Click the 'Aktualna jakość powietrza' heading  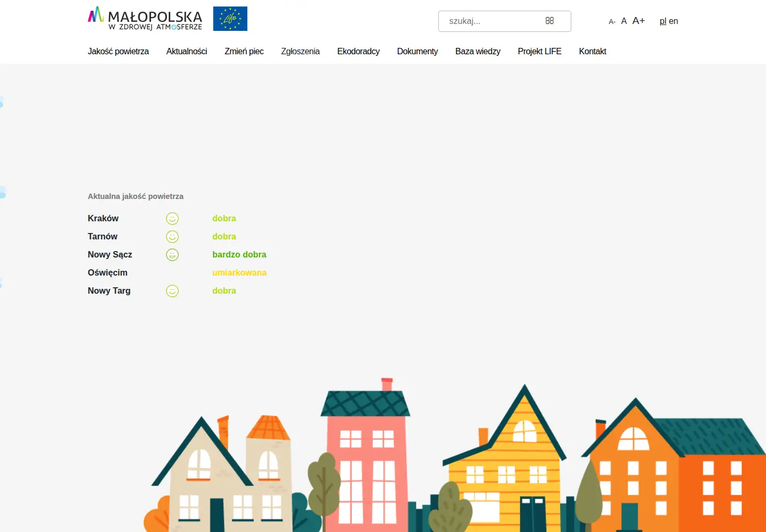tap(136, 196)
